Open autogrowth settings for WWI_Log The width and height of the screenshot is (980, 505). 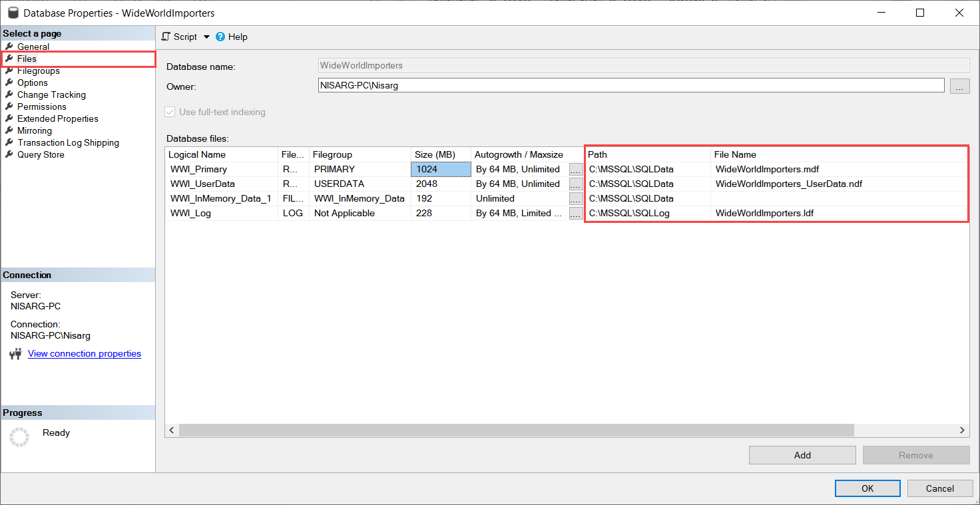(576, 213)
